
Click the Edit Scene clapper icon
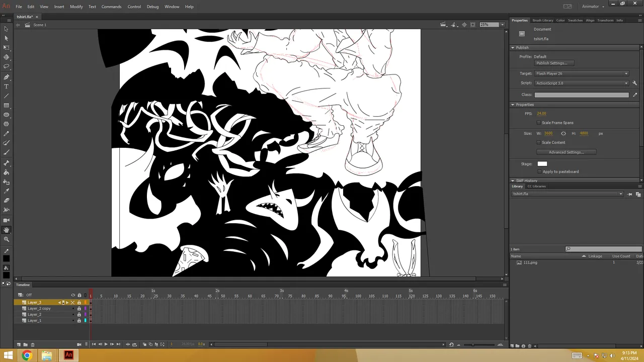pos(443,25)
